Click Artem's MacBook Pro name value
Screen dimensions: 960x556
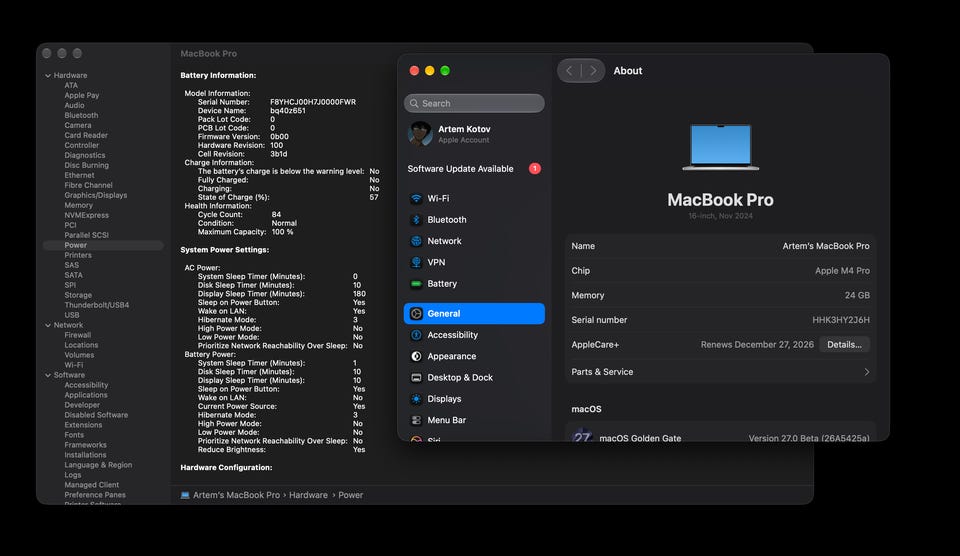825,246
